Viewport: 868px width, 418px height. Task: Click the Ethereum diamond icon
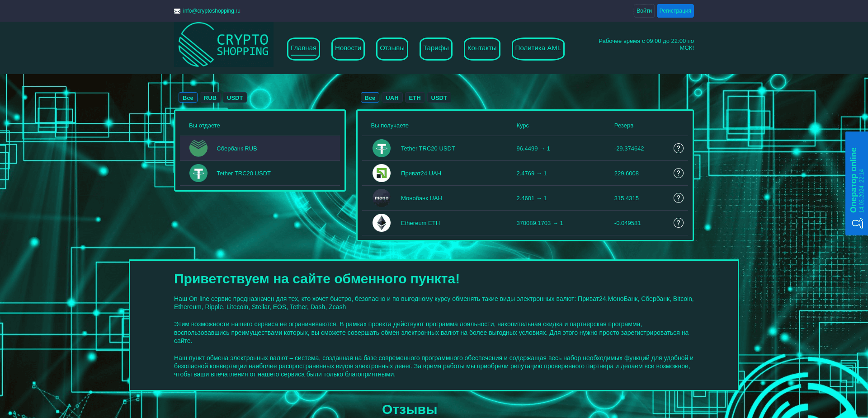[382, 223]
